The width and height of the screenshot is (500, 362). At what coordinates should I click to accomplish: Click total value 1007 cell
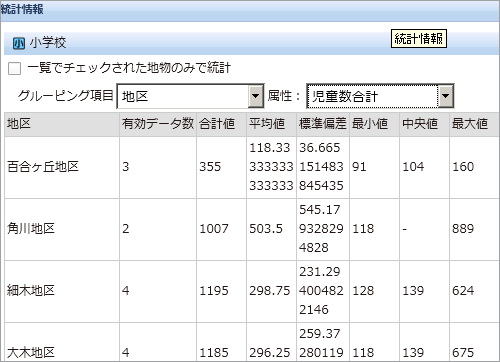[x=222, y=229]
